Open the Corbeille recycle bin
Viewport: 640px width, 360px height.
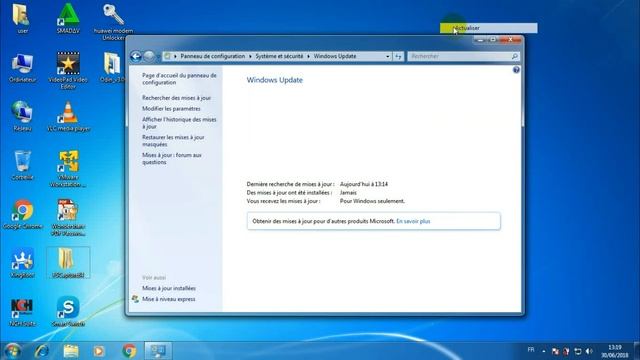tap(22, 165)
